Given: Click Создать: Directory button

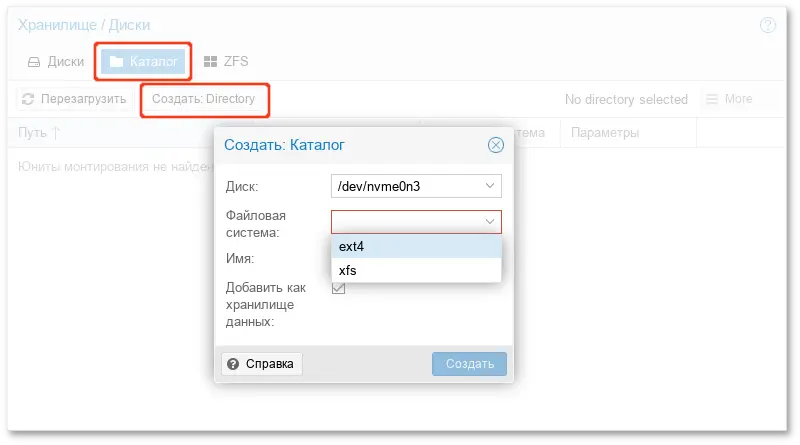Looking at the screenshot, I should [204, 99].
